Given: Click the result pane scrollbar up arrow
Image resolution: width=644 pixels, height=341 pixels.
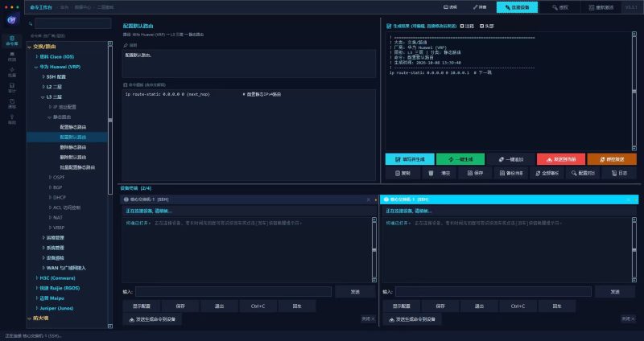Looking at the screenshot, I should [634, 34].
